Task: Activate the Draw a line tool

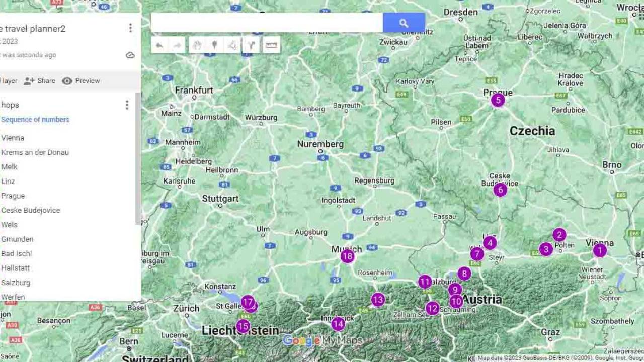Action: point(232,45)
